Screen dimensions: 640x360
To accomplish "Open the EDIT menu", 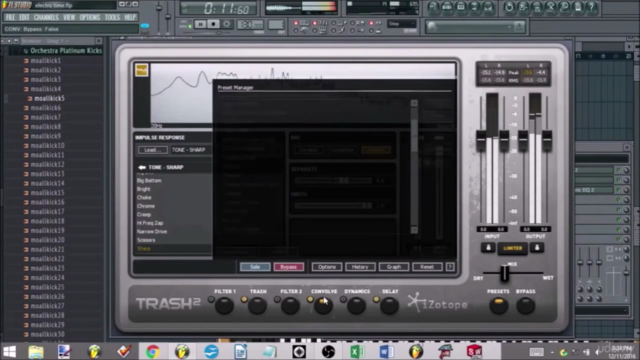I will coord(24,17).
